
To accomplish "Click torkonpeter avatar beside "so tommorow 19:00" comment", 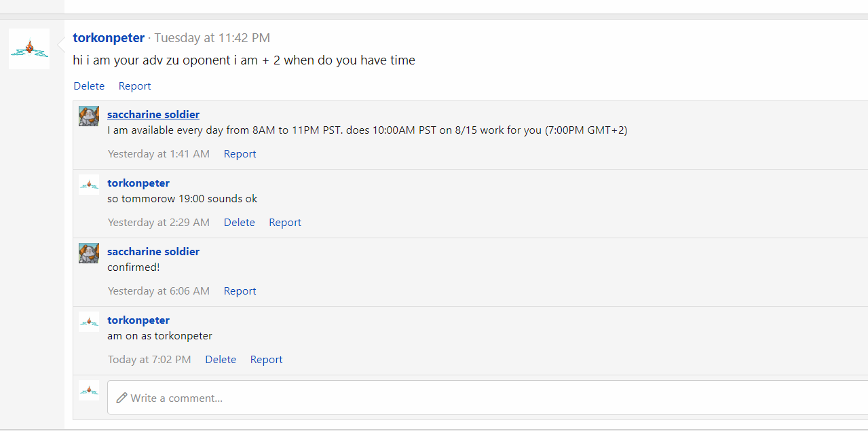I will point(89,185).
